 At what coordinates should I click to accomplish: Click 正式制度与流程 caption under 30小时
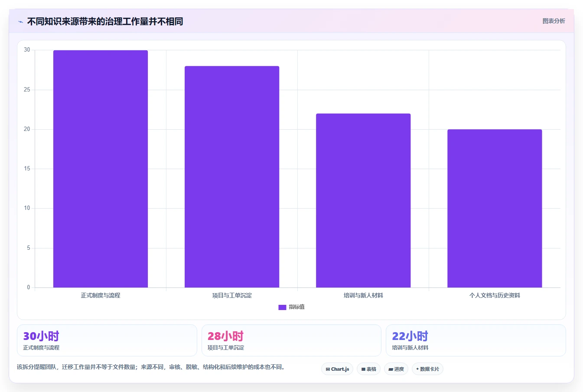(41, 348)
